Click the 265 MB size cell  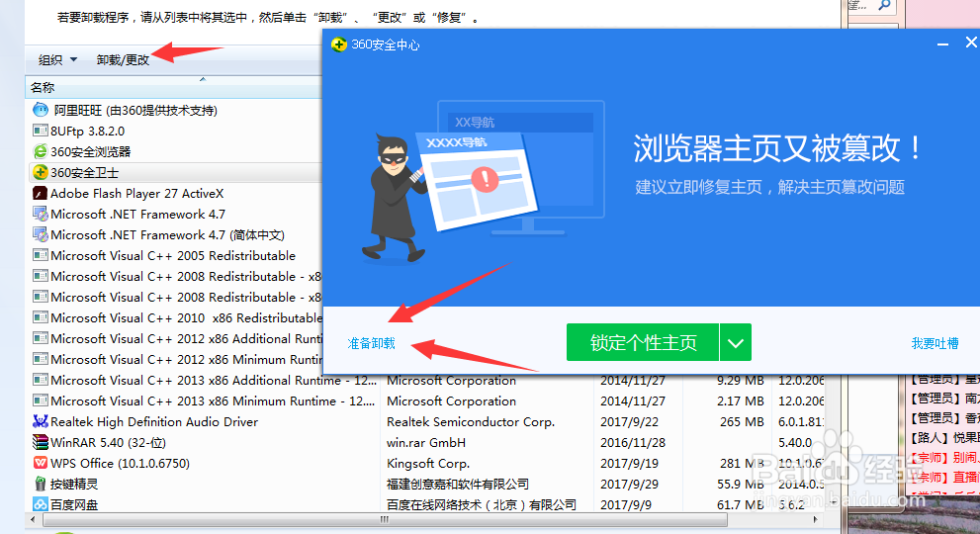click(742, 421)
